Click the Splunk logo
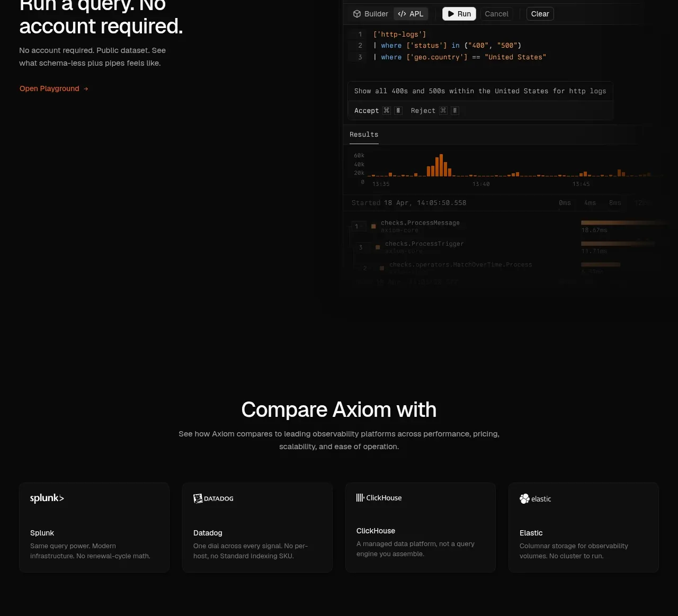The height and width of the screenshot is (616, 678). pos(47,498)
